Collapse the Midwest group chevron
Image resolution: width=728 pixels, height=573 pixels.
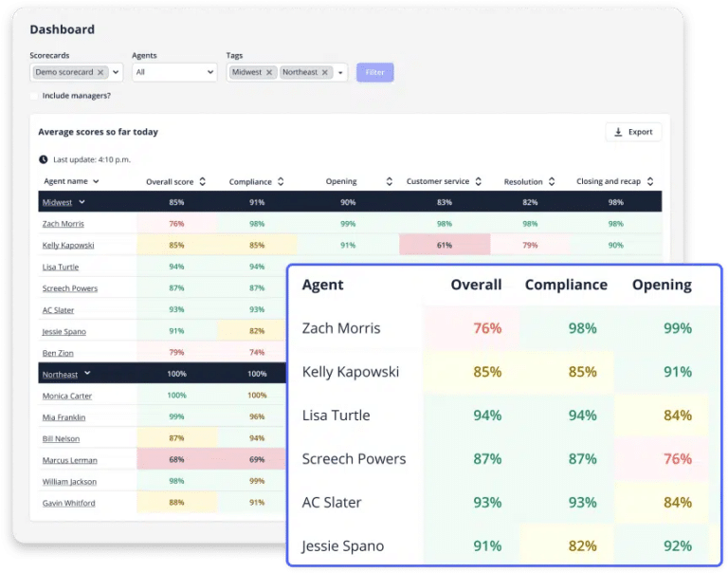pos(82,202)
